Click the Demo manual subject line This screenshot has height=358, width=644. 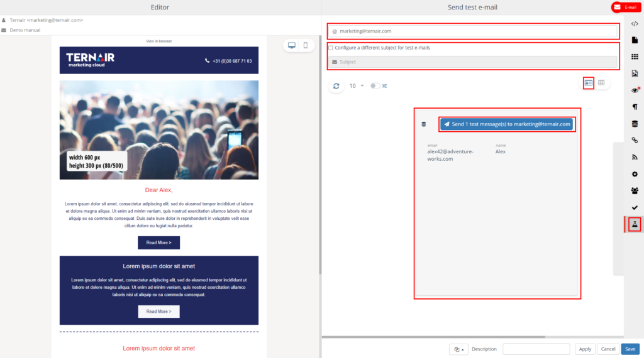coord(25,30)
